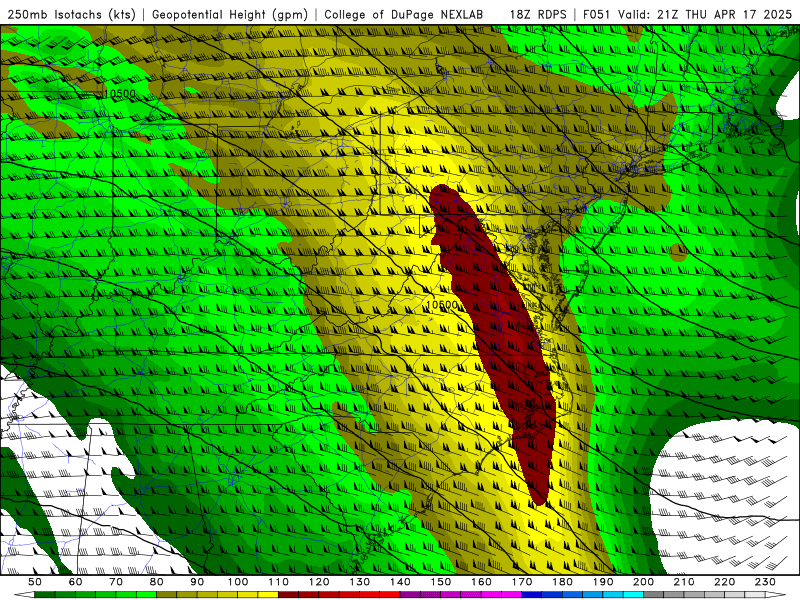Click the 'Geopotential Height (gpm)' header text
The width and height of the screenshot is (800, 600).
[x=230, y=14]
